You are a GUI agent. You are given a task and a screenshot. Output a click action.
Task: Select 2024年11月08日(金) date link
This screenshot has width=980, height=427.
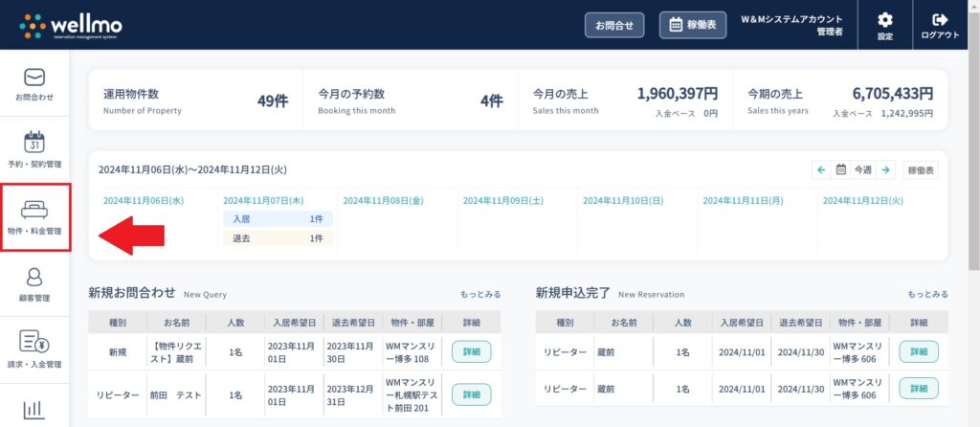click(x=383, y=201)
